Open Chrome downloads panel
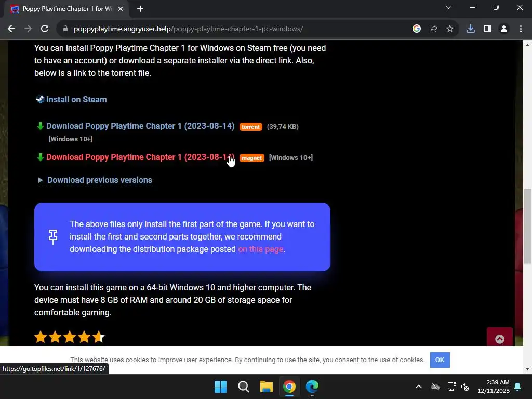The width and height of the screenshot is (532, 399). (471, 29)
